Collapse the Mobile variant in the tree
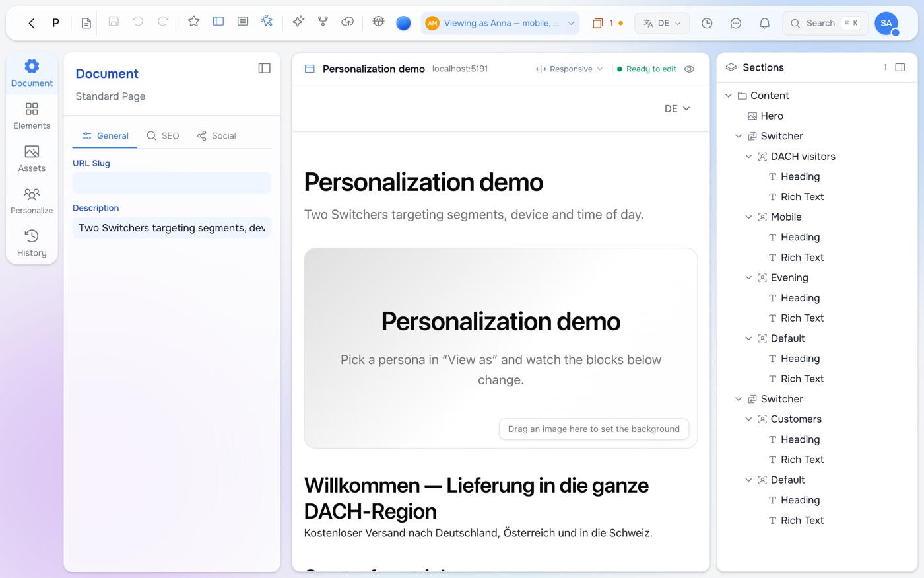 (748, 217)
